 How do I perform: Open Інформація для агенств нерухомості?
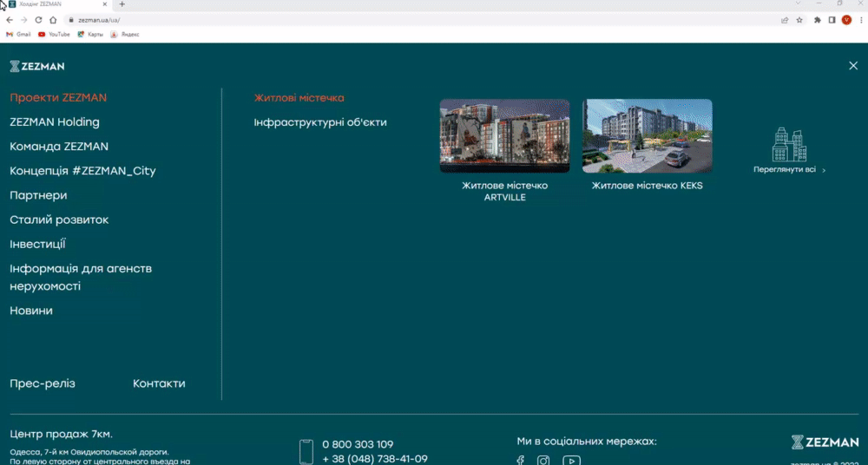pyautogui.click(x=81, y=278)
